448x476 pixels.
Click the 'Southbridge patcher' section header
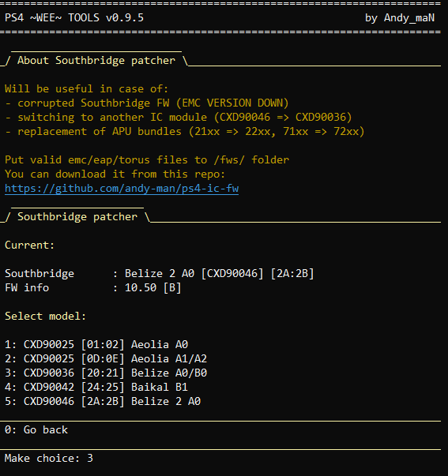pos(77,217)
